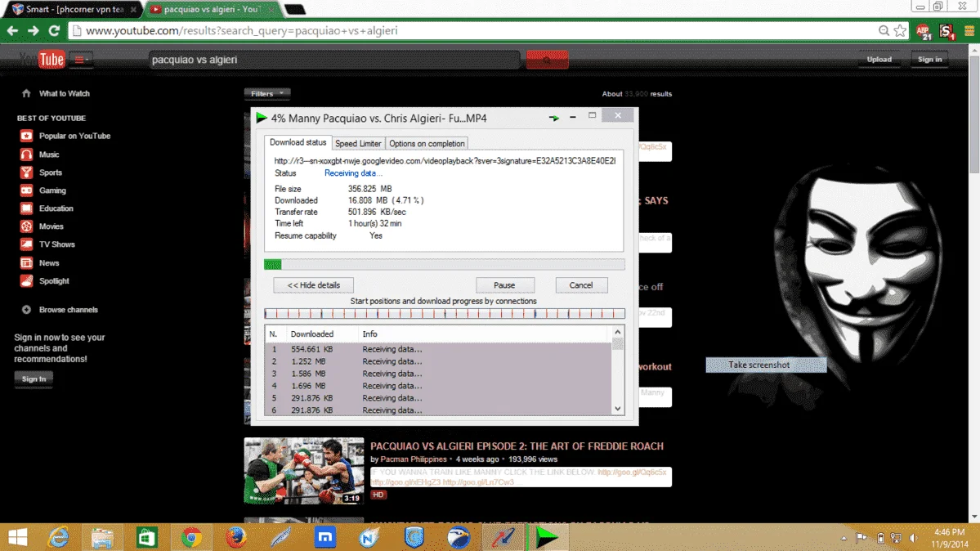Click the sidebar Sign In button
The width and height of the screenshot is (980, 551).
coord(34,379)
